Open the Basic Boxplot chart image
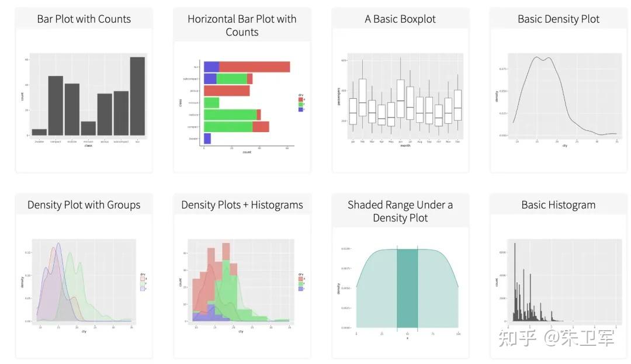 pos(400,100)
